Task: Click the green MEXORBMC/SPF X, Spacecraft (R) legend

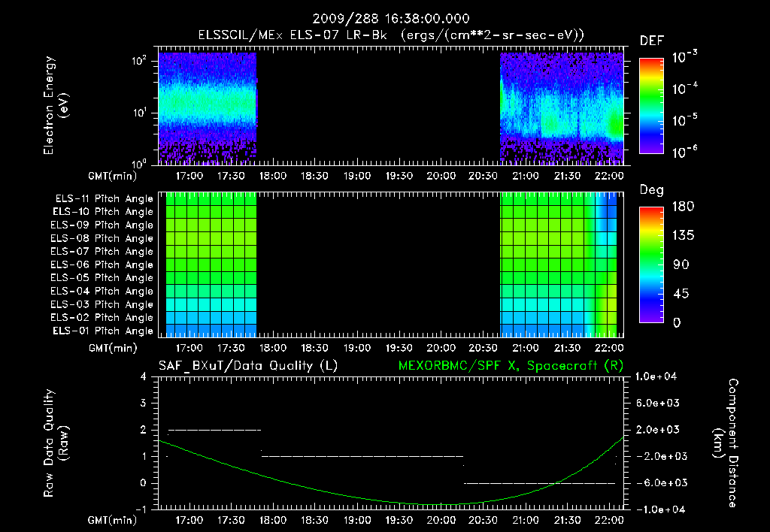Action: [511, 366]
